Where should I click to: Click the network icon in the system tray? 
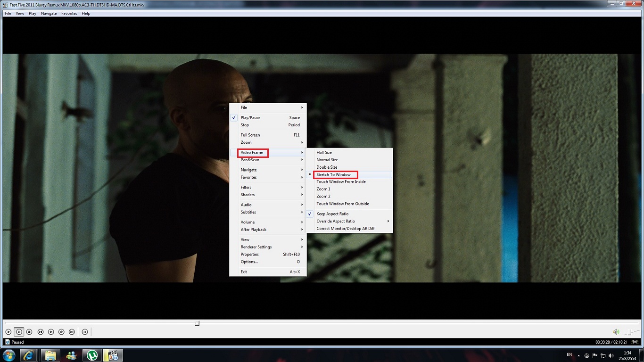pos(603,355)
